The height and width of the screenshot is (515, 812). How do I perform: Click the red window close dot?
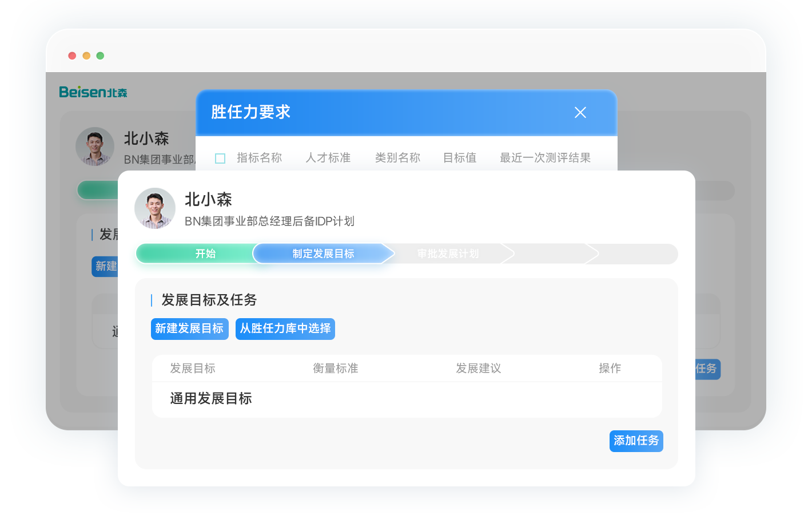coord(72,56)
